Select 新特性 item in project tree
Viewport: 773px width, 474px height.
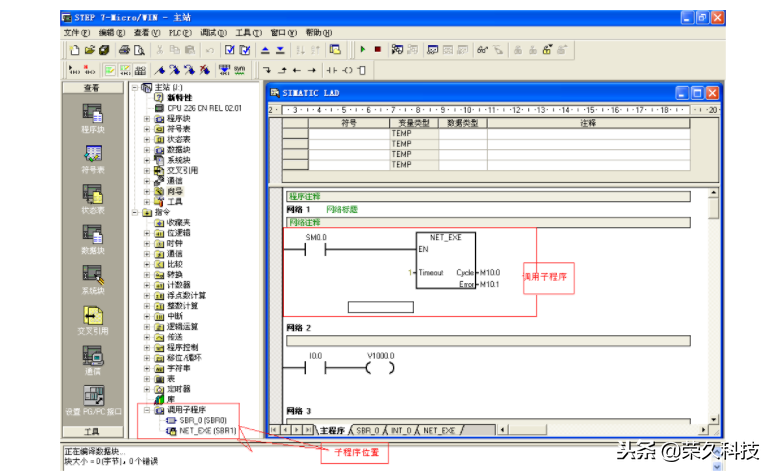(x=179, y=98)
